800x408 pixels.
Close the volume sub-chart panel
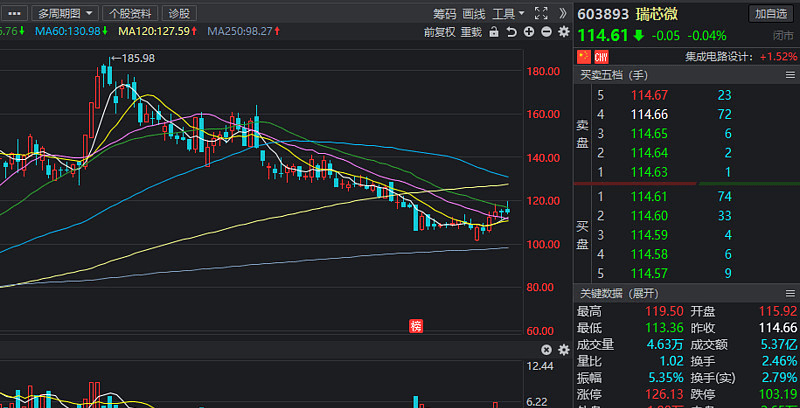coord(546,350)
